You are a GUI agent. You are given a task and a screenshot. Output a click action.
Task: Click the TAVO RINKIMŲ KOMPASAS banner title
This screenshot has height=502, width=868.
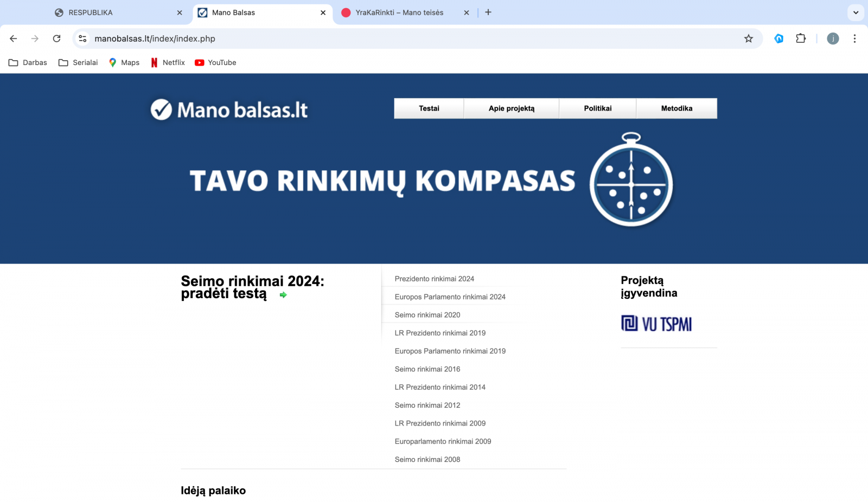tap(382, 181)
